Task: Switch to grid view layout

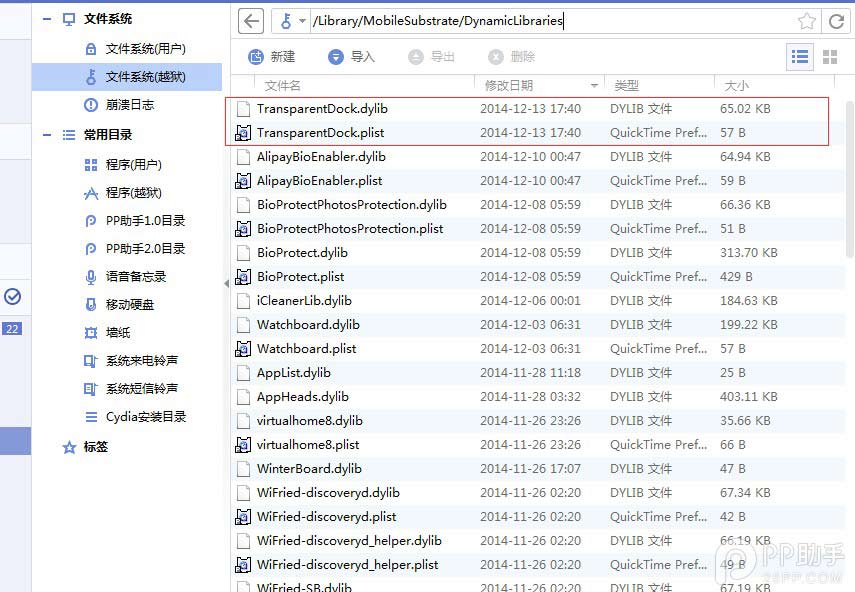Action: coord(830,57)
